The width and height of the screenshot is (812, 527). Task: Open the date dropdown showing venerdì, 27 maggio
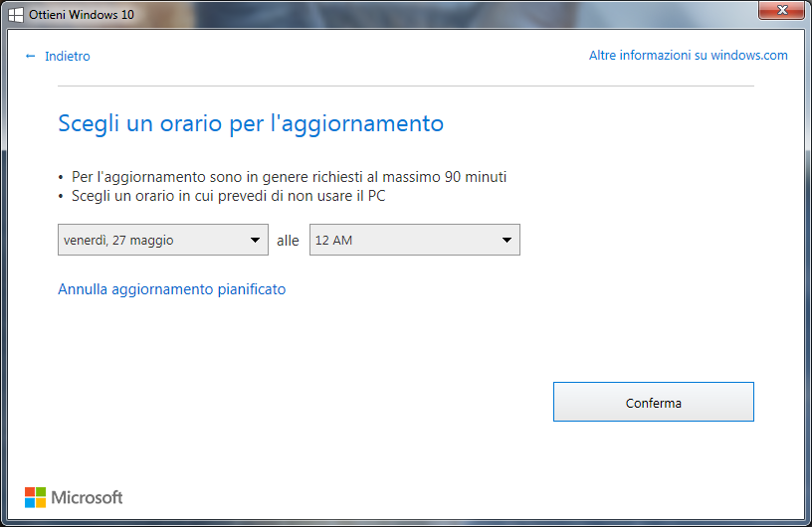[x=163, y=240]
